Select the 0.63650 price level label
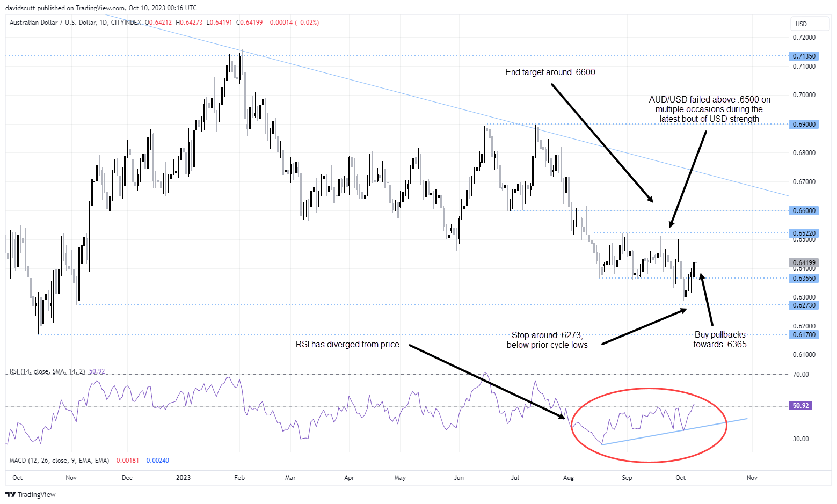 coord(804,279)
